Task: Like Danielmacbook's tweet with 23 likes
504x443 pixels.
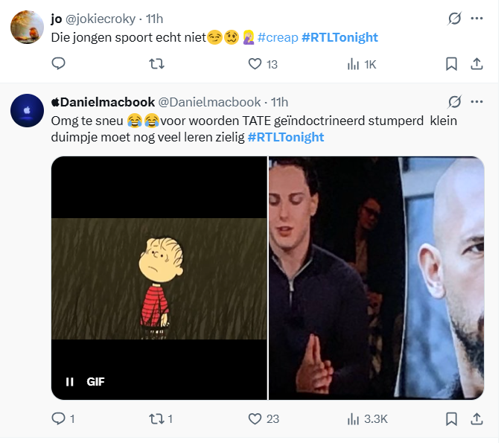Action: pos(255,418)
